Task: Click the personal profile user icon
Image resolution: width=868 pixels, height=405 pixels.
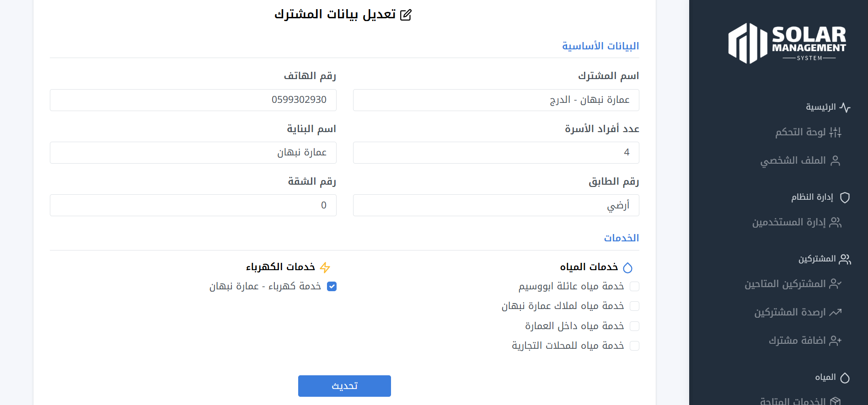Action: tap(835, 161)
